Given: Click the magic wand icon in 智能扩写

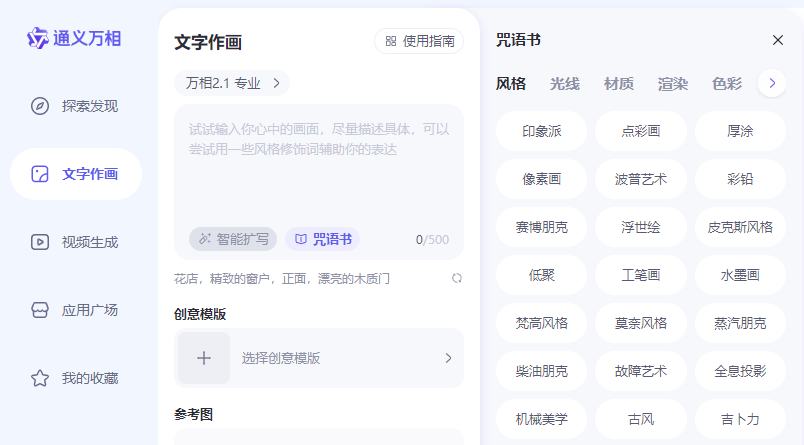Looking at the screenshot, I should pos(205,239).
